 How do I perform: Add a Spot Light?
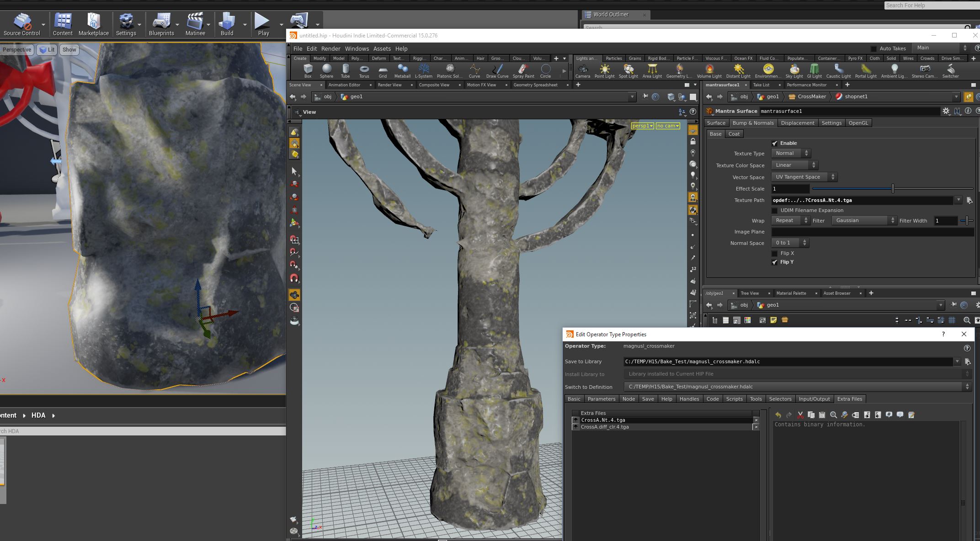pyautogui.click(x=628, y=71)
